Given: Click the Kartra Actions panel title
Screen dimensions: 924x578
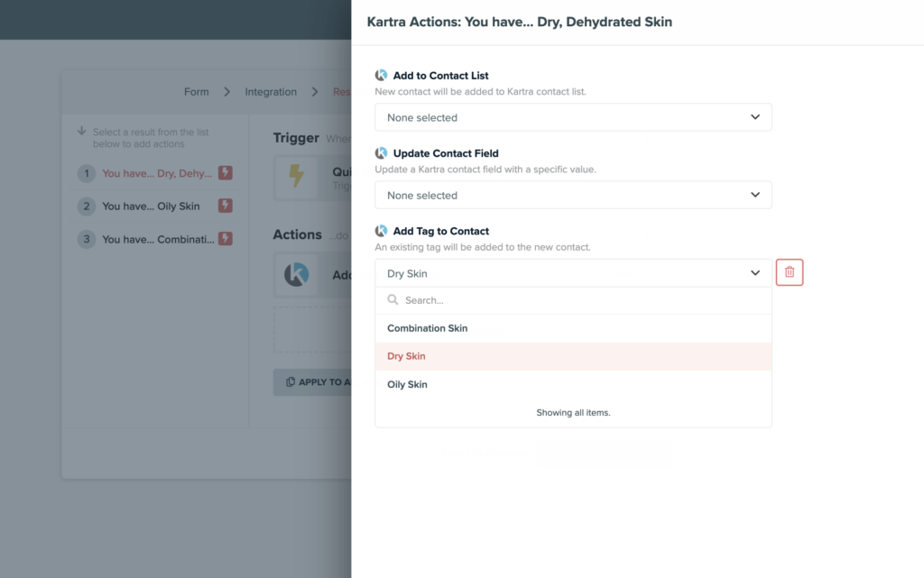Looking at the screenshot, I should [519, 22].
